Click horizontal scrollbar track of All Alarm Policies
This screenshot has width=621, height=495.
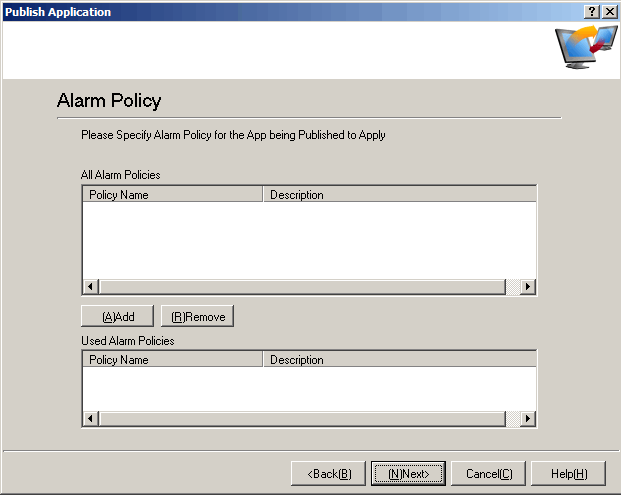(300, 287)
